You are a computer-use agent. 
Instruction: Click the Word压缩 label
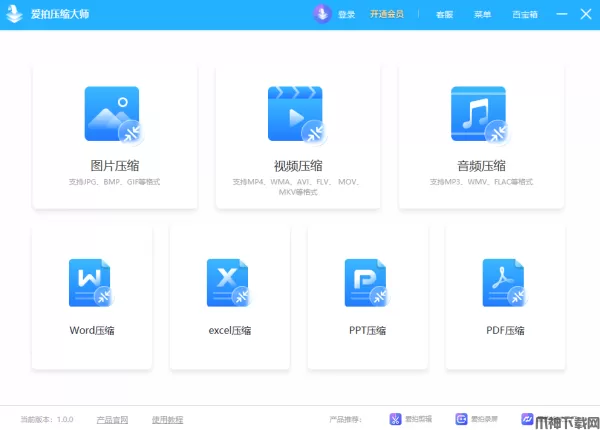pyautogui.click(x=92, y=330)
